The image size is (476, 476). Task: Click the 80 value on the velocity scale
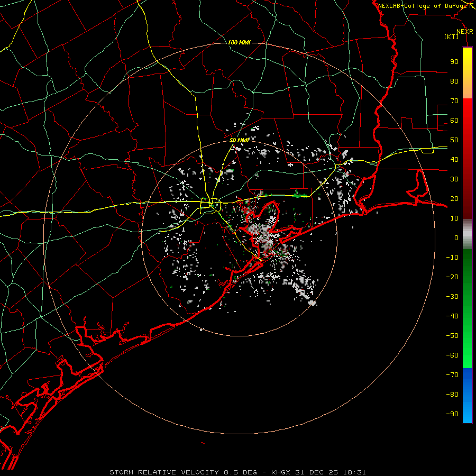point(454,81)
